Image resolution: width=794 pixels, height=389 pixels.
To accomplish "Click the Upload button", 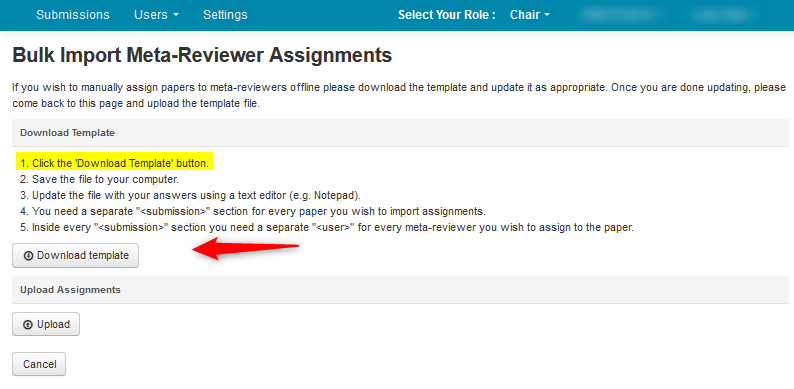I will click(46, 324).
